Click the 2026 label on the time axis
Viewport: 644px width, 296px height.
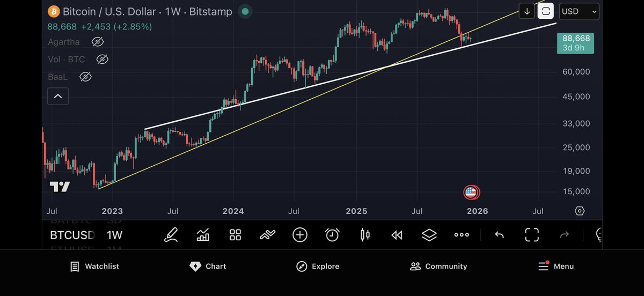(478, 211)
